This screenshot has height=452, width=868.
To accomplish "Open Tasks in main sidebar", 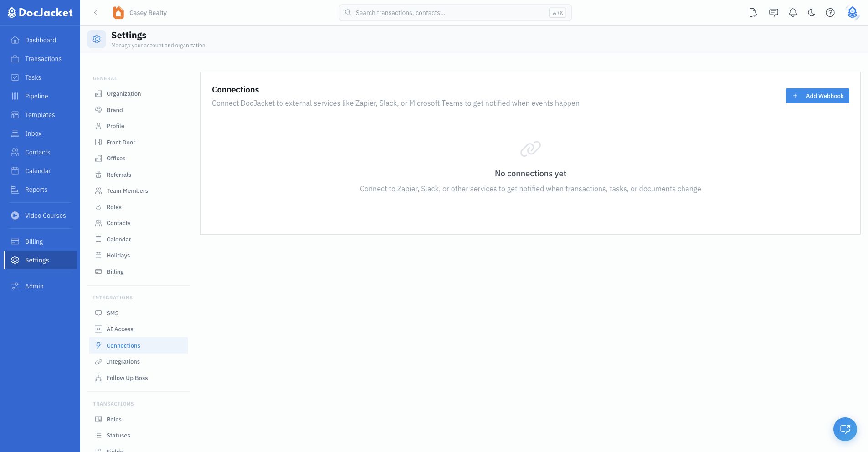I will click(x=40, y=77).
